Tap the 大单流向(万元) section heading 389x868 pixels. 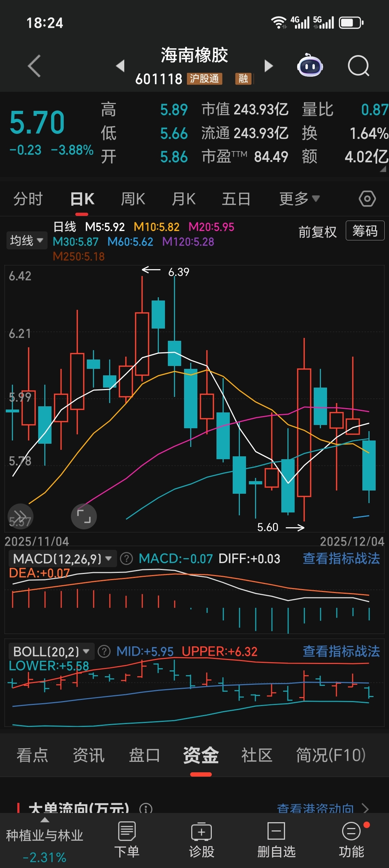click(79, 808)
